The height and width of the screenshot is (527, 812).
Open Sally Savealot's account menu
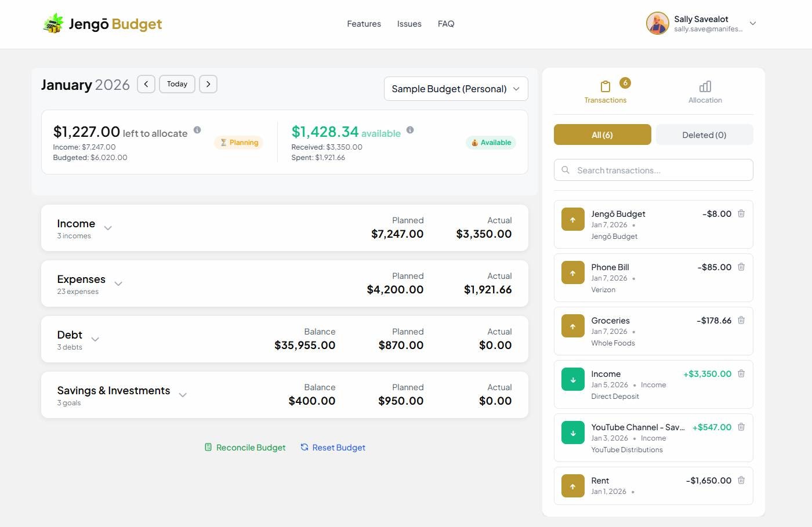tap(701, 23)
